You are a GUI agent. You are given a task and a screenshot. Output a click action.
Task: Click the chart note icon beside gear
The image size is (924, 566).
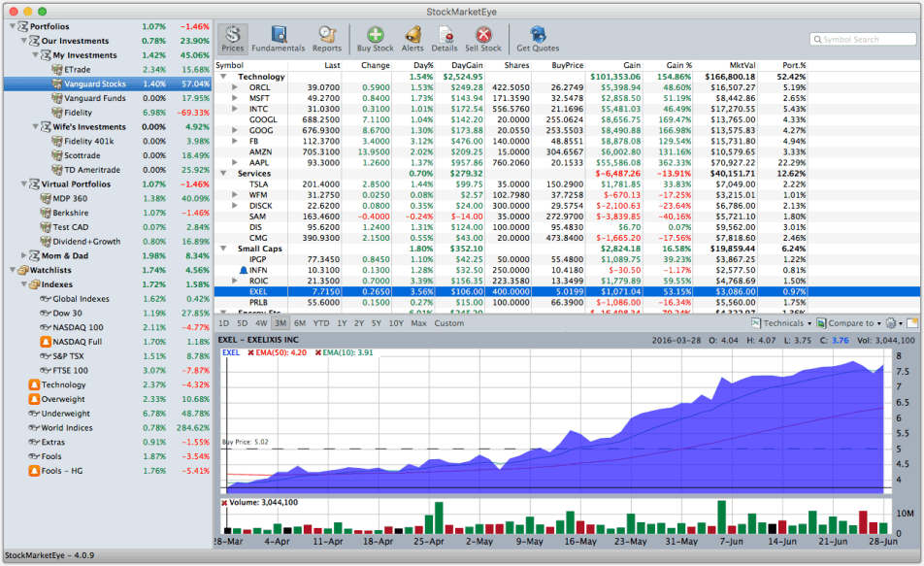point(912,323)
